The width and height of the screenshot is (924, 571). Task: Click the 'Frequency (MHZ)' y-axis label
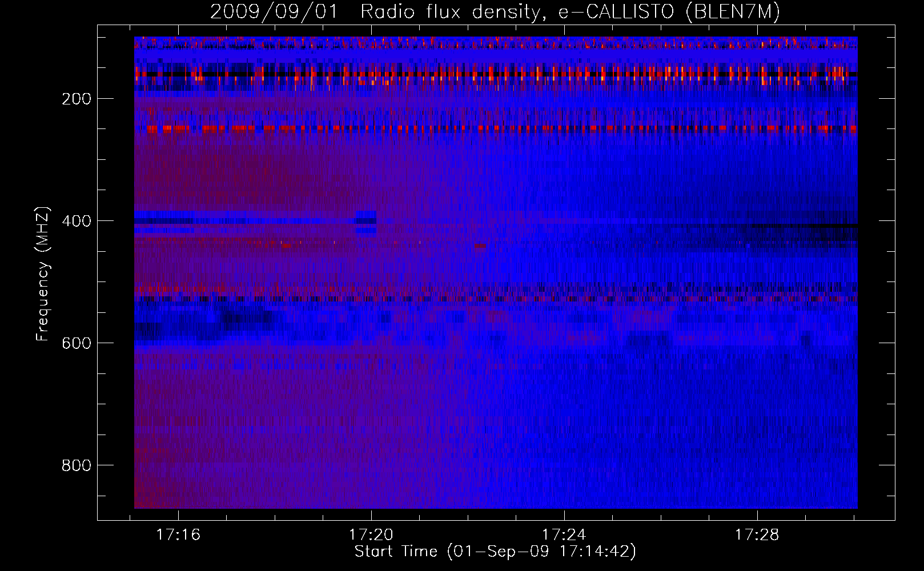(x=43, y=274)
